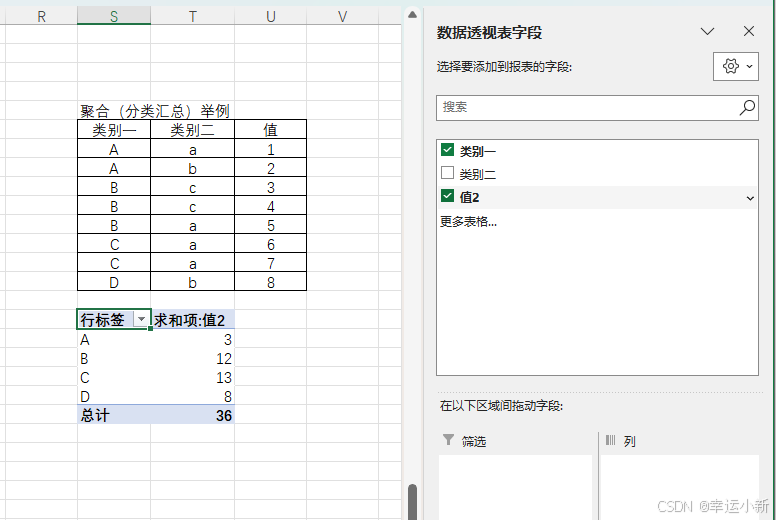Select pivot row label B
This screenshot has width=776, height=520.
[114, 358]
